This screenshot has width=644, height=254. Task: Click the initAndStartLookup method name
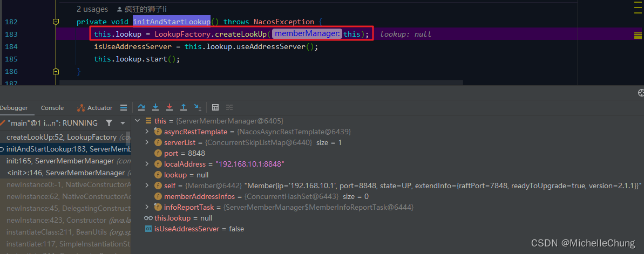click(x=172, y=22)
